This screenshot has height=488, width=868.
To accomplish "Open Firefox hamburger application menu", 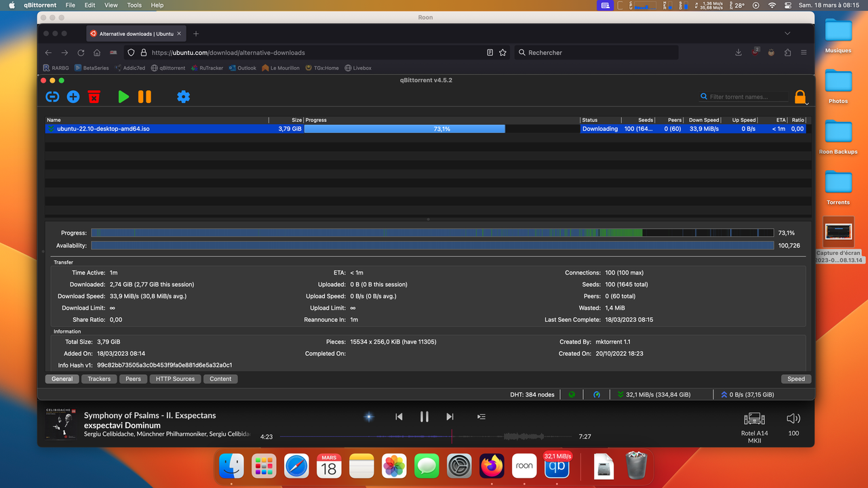I will point(804,52).
